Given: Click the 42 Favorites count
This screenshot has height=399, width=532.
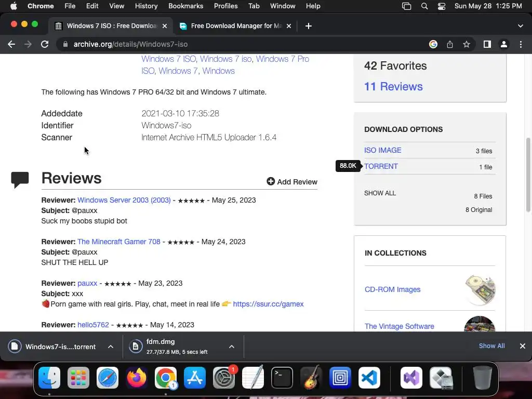Looking at the screenshot, I should 395,65.
